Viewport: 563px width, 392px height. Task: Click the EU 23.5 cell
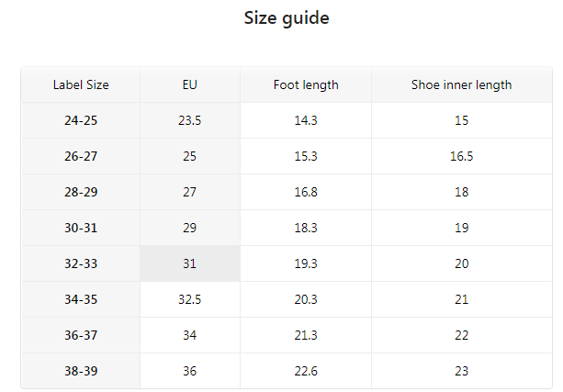(x=190, y=120)
